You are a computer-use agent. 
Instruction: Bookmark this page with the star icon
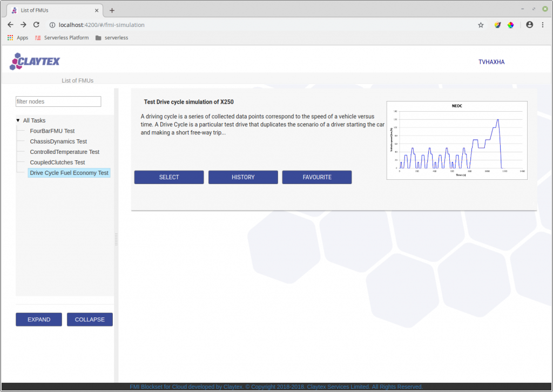click(481, 25)
